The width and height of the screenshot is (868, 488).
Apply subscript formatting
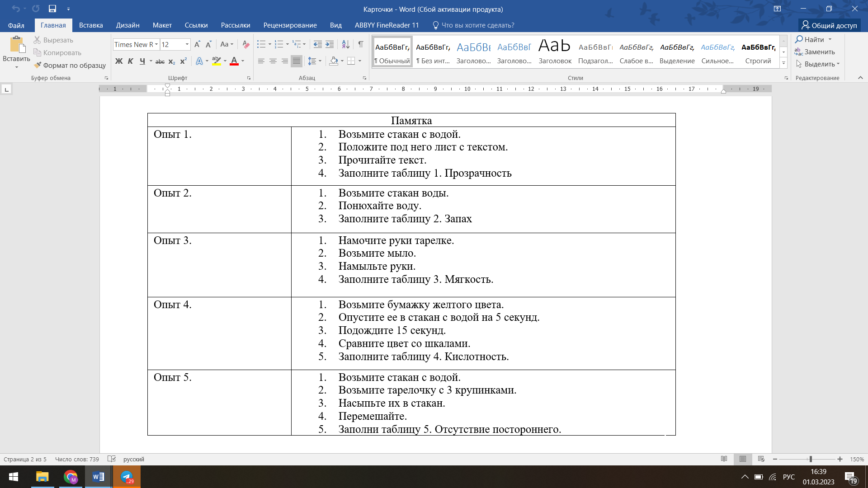(x=172, y=61)
